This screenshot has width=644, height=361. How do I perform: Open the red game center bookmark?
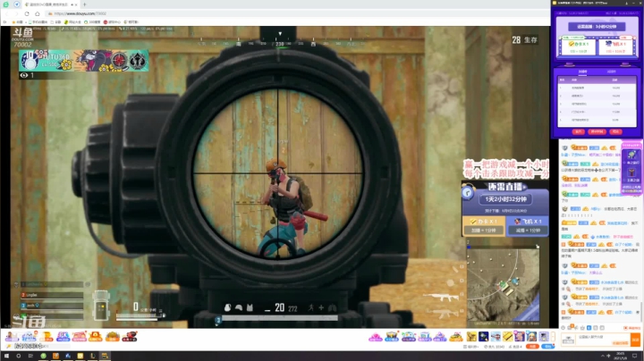point(112,22)
